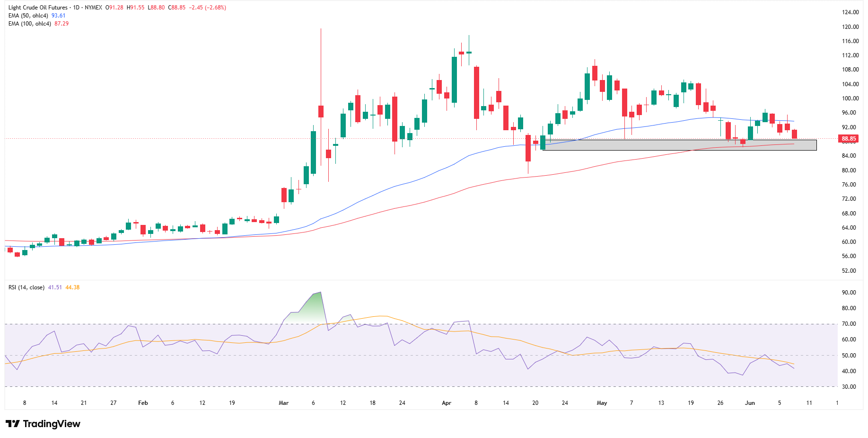
Task: Click the low value L88.80
Action: click(x=156, y=8)
